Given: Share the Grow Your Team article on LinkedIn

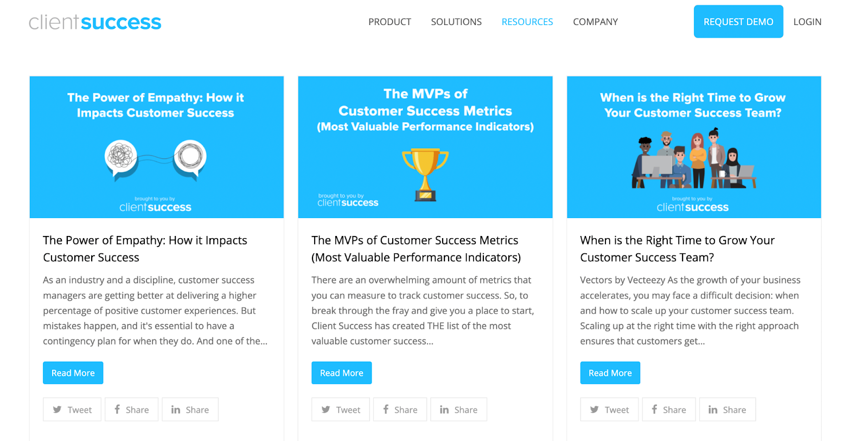Looking at the screenshot, I should 727,409.
